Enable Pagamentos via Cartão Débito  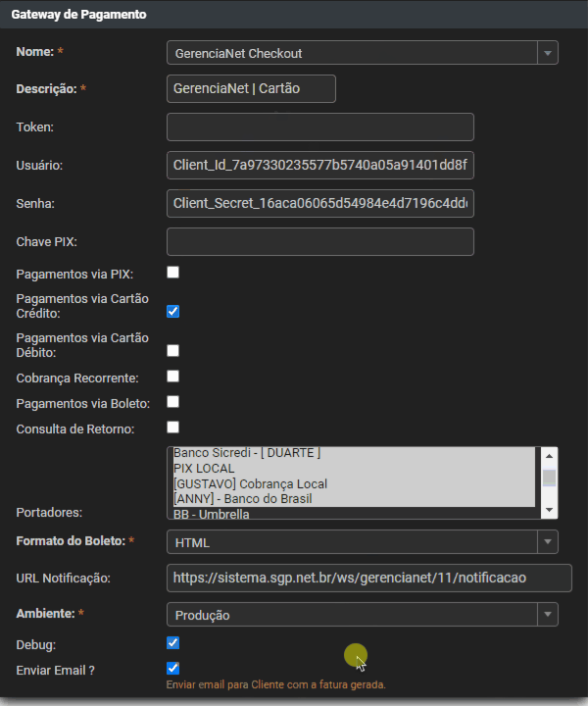coord(172,350)
